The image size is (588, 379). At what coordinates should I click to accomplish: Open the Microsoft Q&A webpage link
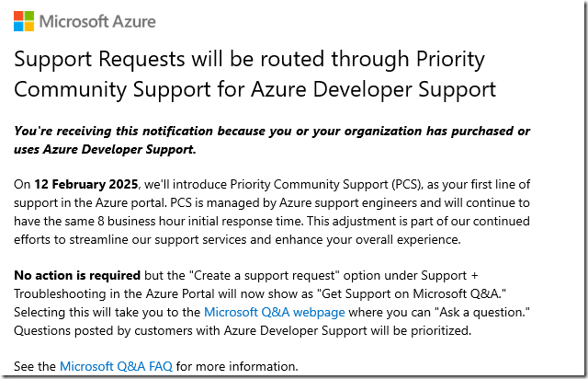click(x=274, y=312)
